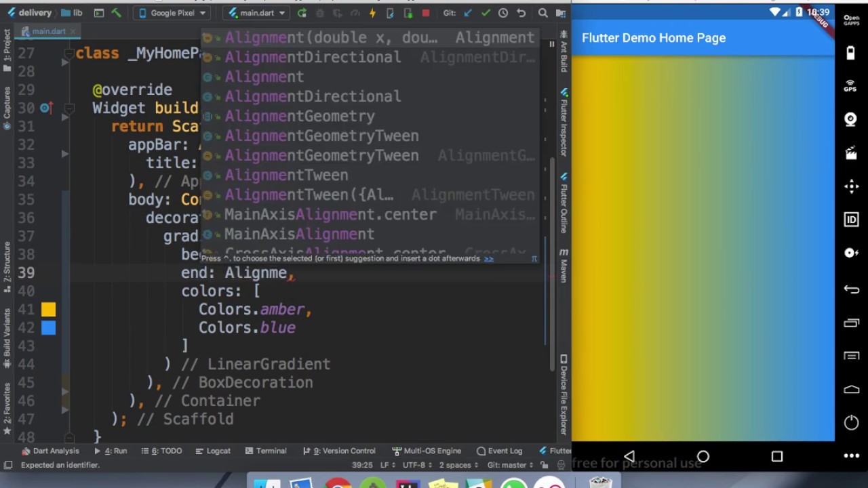Click the green hammer build icon
Image resolution: width=868 pixels, height=488 pixels.
coord(116,13)
